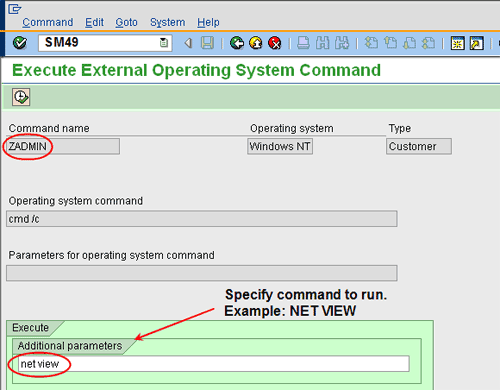Click the Operating system label
The image size is (500, 390).
[292, 128]
